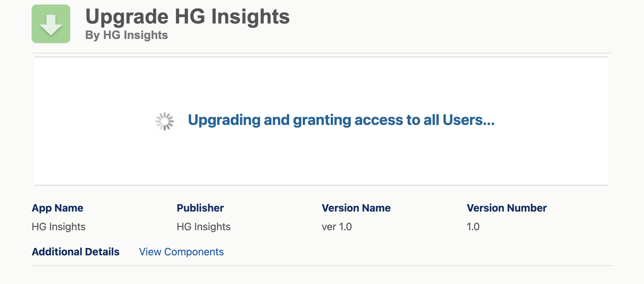
Task: Click the By HG Insights publisher subtitle
Action: click(126, 35)
